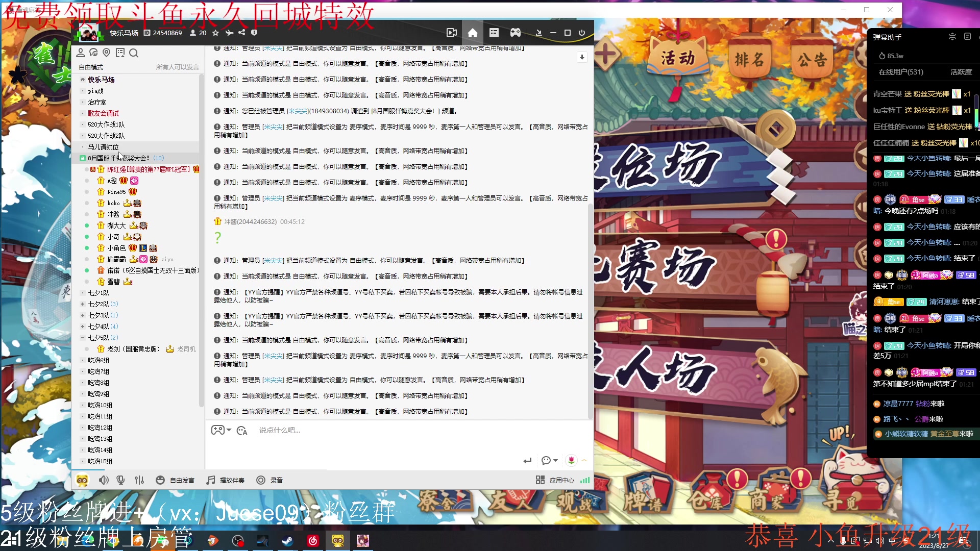Click the location pin icon
Image resolution: width=980 pixels, height=551 pixels.
pos(107,53)
